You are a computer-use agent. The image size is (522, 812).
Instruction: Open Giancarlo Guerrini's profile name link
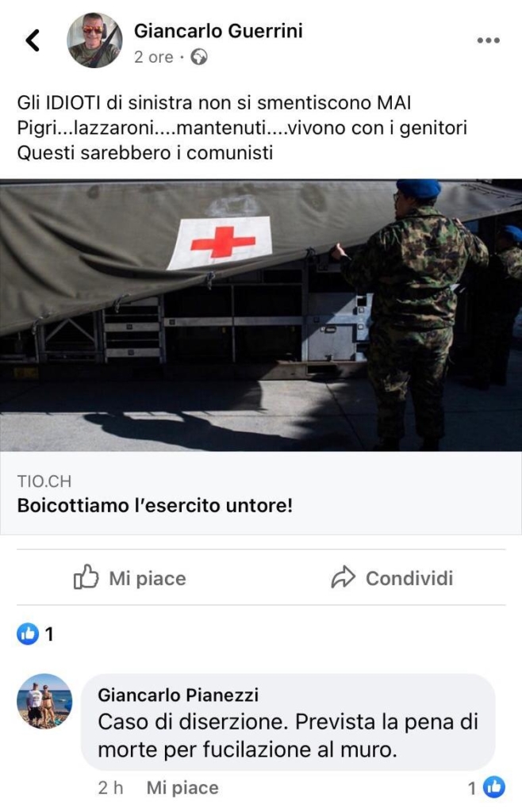click(x=218, y=31)
